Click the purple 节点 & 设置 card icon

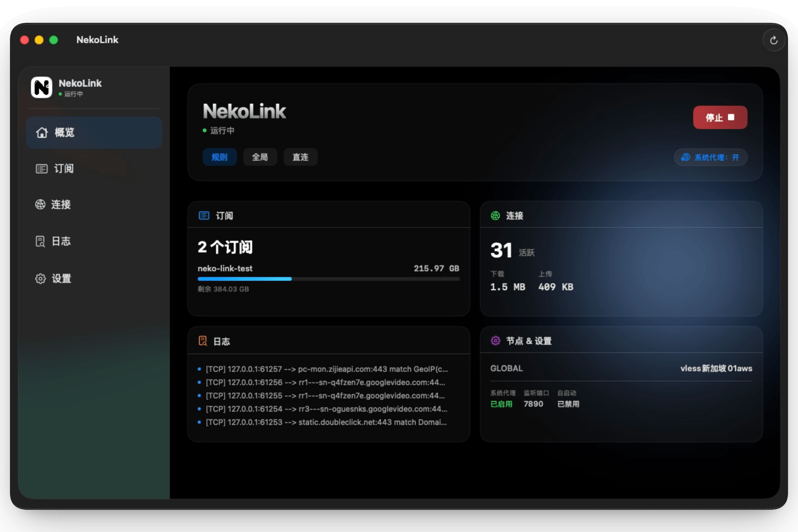pyautogui.click(x=495, y=341)
